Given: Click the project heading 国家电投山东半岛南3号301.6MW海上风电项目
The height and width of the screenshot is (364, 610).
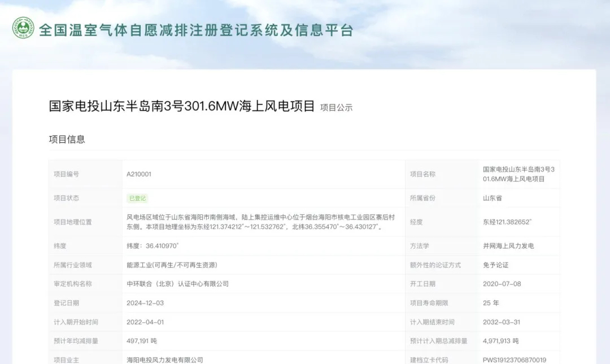Looking at the screenshot, I should pos(182,106).
